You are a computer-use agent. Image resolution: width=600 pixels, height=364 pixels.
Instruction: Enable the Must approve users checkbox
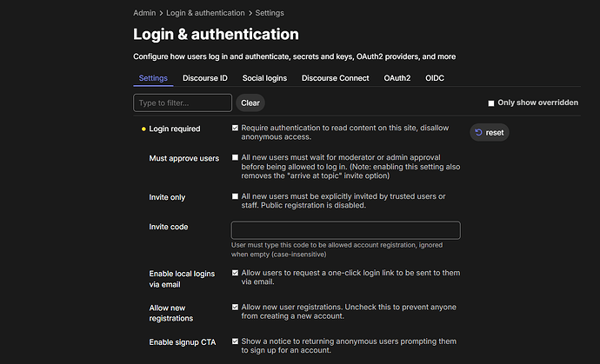pyautogui.click(x=235, y=157)
